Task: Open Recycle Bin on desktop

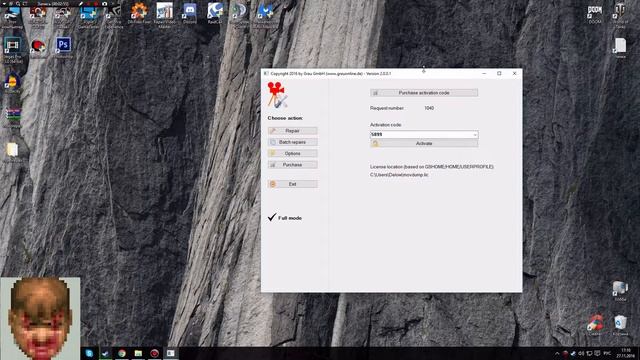Action: click(620, 323)
